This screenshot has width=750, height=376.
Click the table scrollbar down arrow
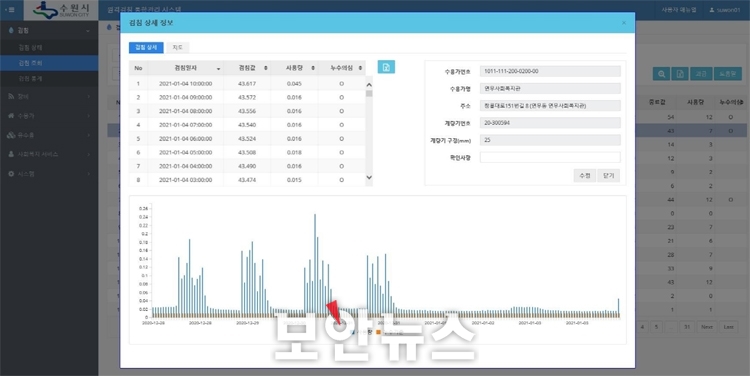[x=369, y=177]
